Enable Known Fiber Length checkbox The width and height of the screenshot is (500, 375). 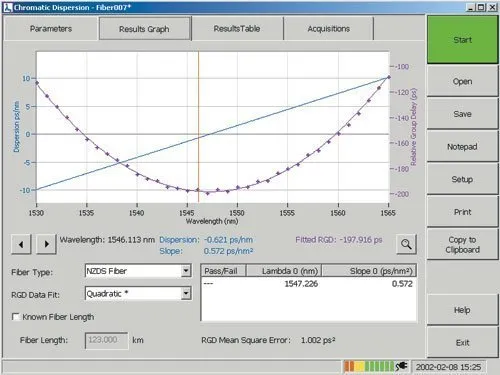(15, 317)
